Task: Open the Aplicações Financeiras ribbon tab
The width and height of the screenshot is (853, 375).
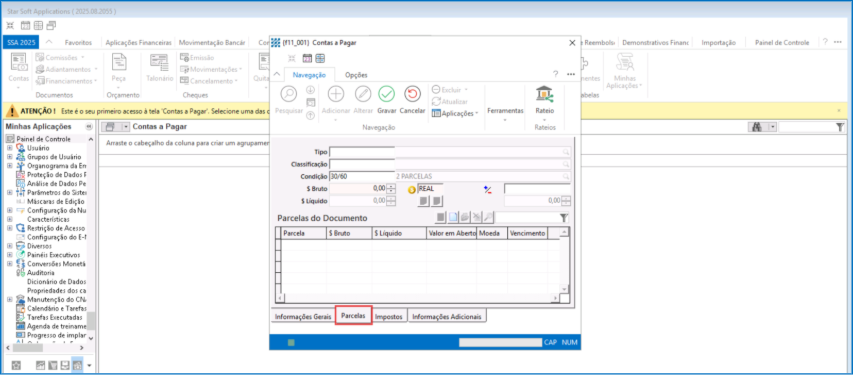Action: (139, 42)
